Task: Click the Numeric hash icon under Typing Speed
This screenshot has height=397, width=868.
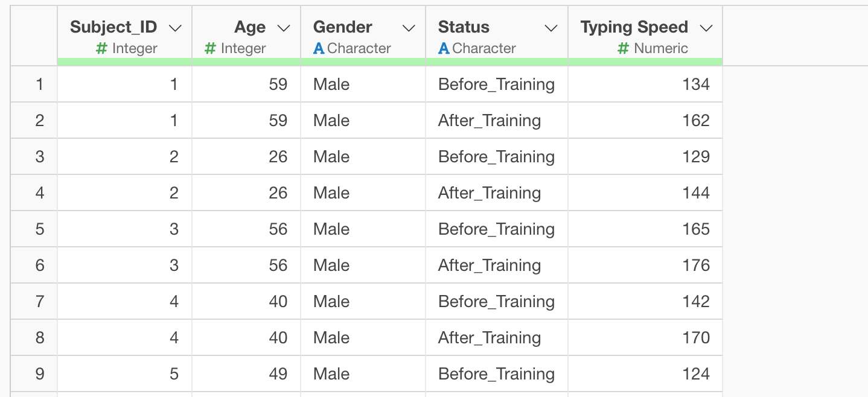Action: tap(624, 49)
